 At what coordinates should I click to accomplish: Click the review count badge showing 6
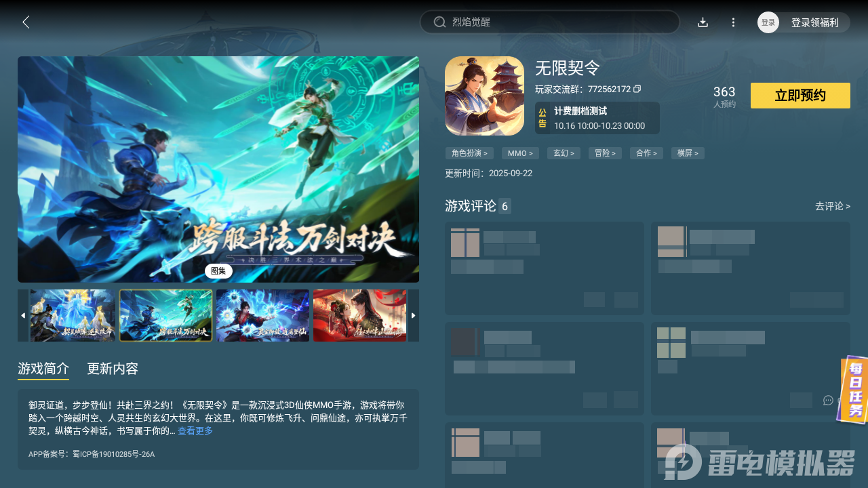(505, 206)
